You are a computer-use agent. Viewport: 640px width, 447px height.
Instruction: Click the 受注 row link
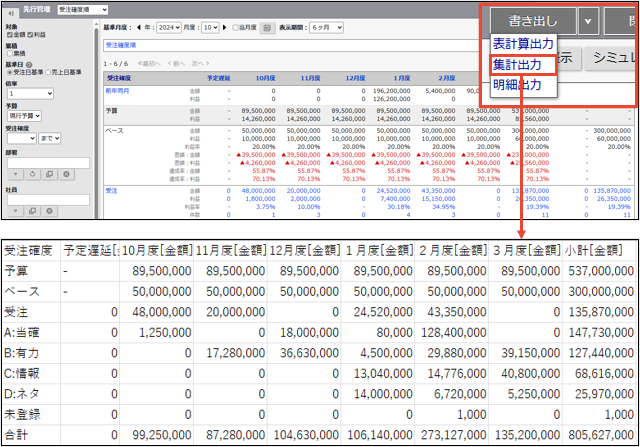click(111, 191)
